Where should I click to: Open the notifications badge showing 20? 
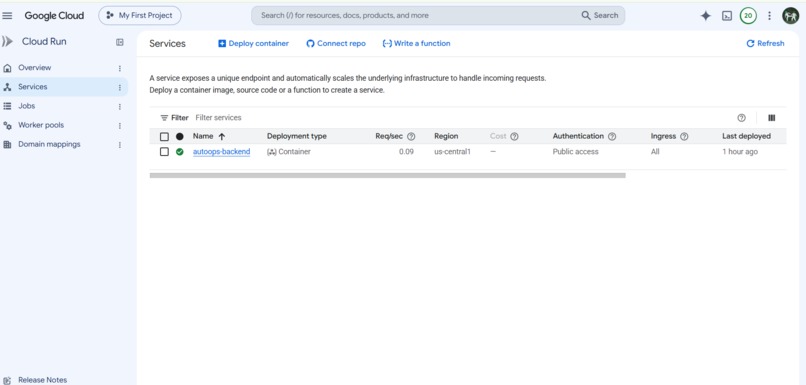748,16
